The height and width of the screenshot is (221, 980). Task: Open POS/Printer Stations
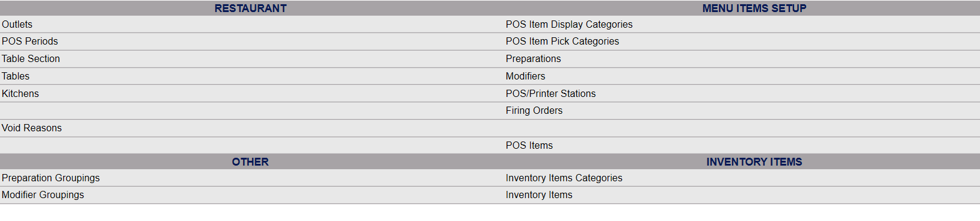point(551,93)
